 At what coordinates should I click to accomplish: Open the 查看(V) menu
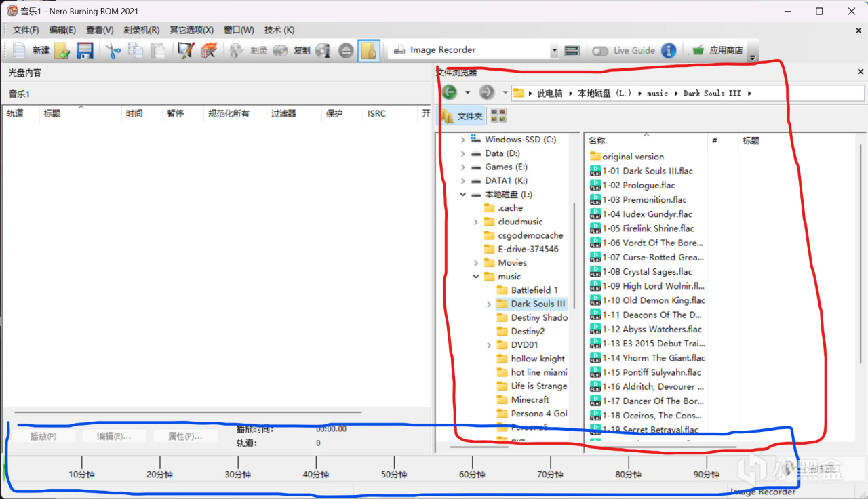(100, 30)
